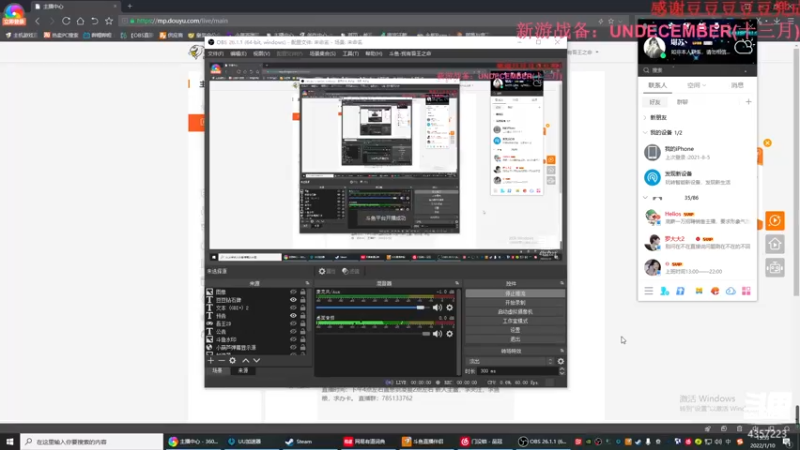The width and height of the screenshot is (800, 450).
Task: Switch to 消息 tab in QQ
Action: pyautogui.click(x=737, y=85)
